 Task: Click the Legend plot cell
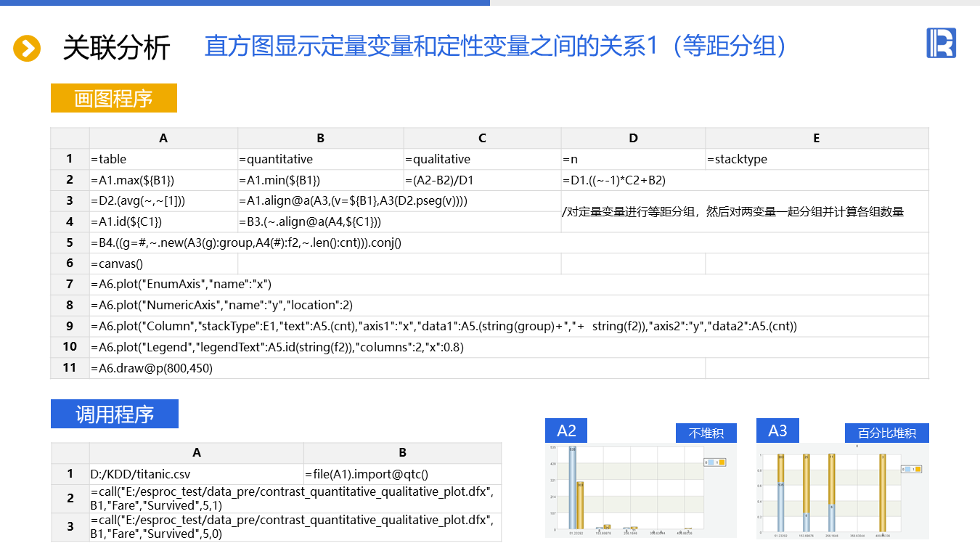[x=509, y=348]
